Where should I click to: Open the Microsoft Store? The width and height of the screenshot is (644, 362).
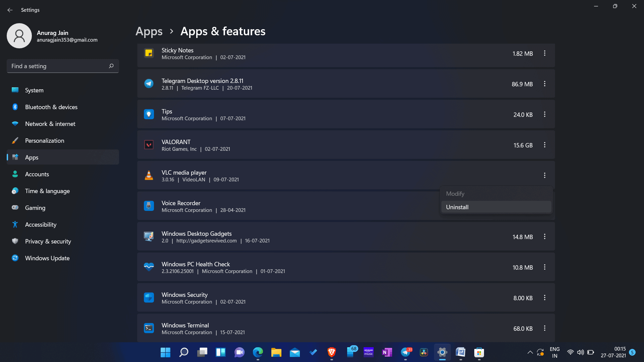tap(479, 353)
